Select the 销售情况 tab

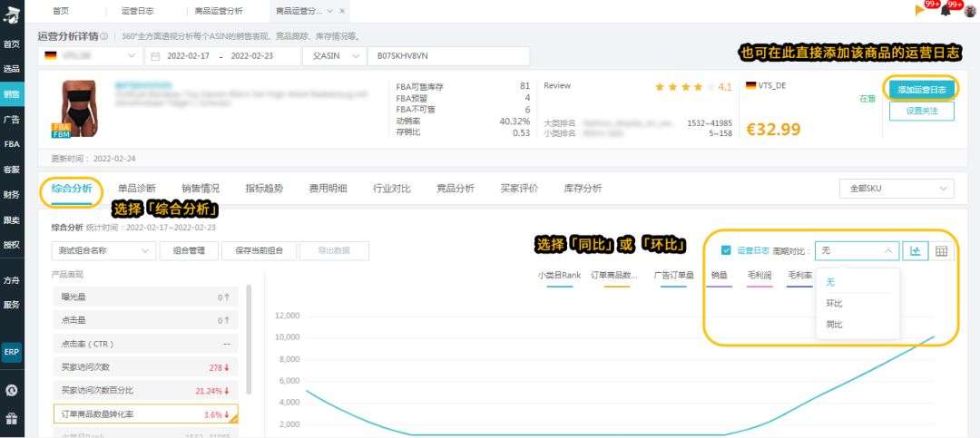(x=201, y=189)
